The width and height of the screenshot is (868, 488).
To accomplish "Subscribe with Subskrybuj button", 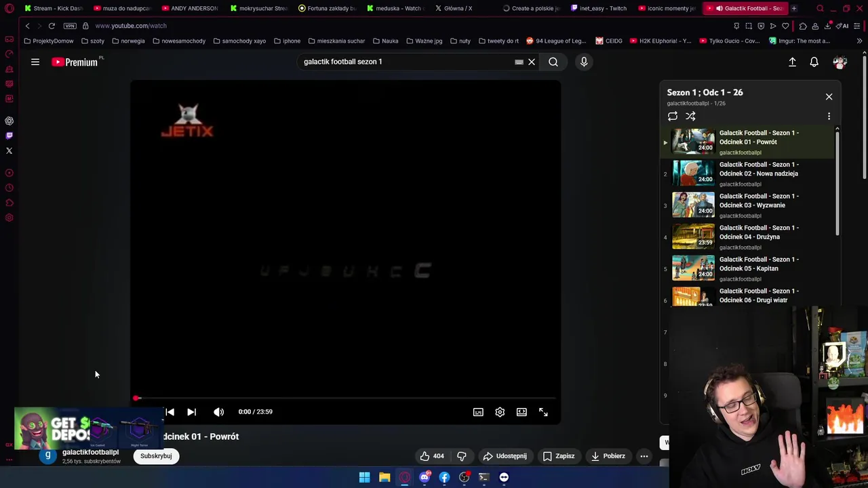I will click(x=156, y=456).
